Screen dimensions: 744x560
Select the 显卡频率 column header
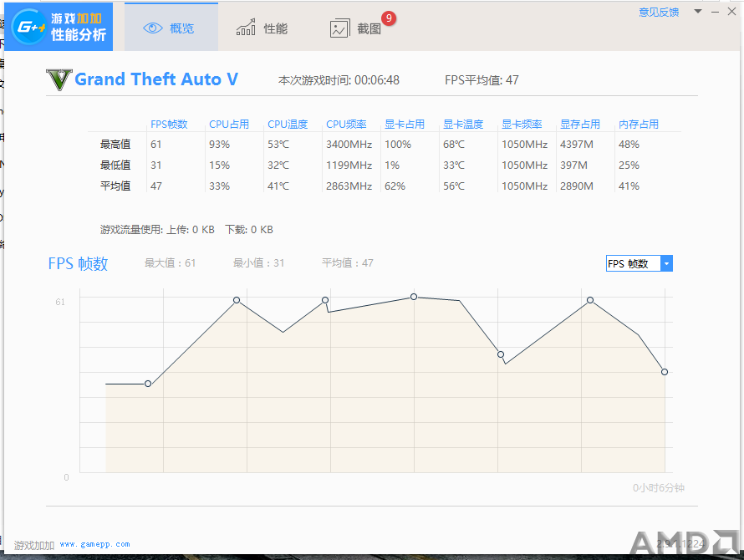coord(522,125)
